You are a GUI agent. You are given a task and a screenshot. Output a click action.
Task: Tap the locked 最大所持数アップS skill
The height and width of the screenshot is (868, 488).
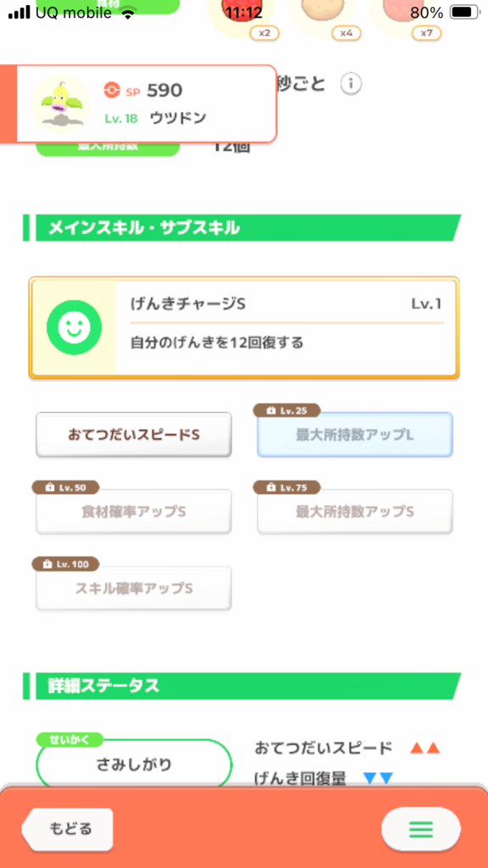(355, 511)
